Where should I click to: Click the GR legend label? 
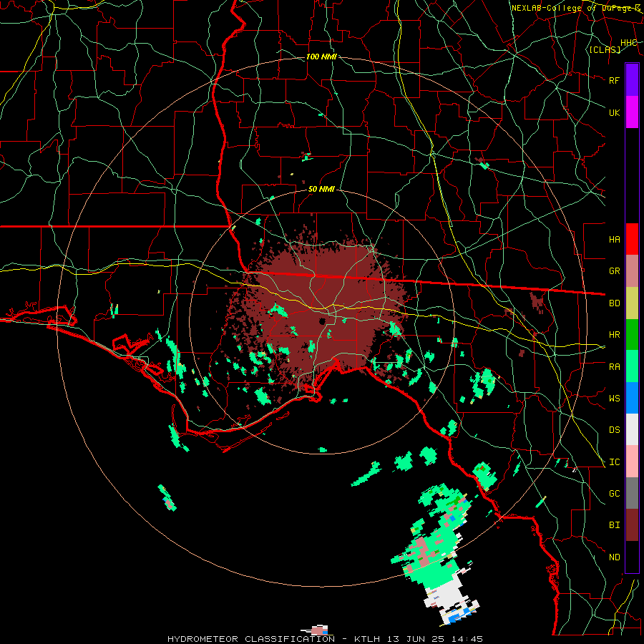614,271
